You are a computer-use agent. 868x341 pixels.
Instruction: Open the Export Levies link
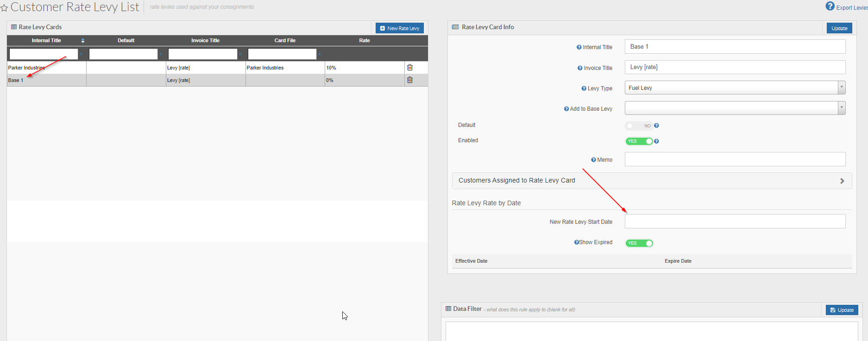tap(852, 8)
